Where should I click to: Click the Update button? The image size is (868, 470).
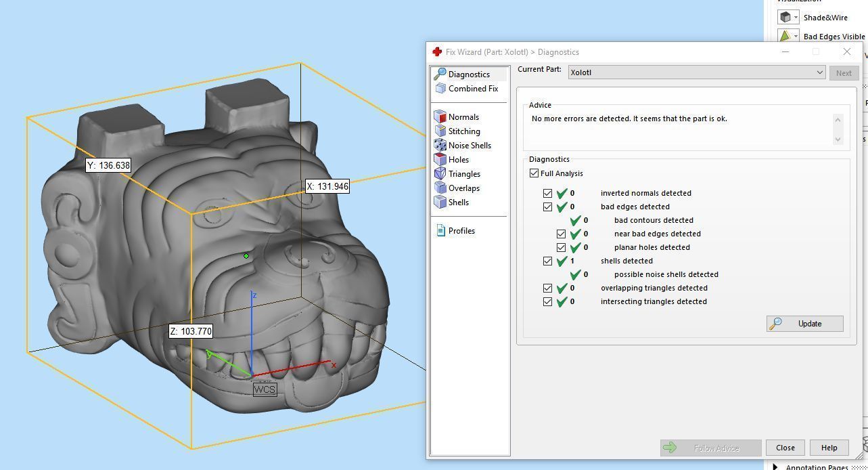804,324
